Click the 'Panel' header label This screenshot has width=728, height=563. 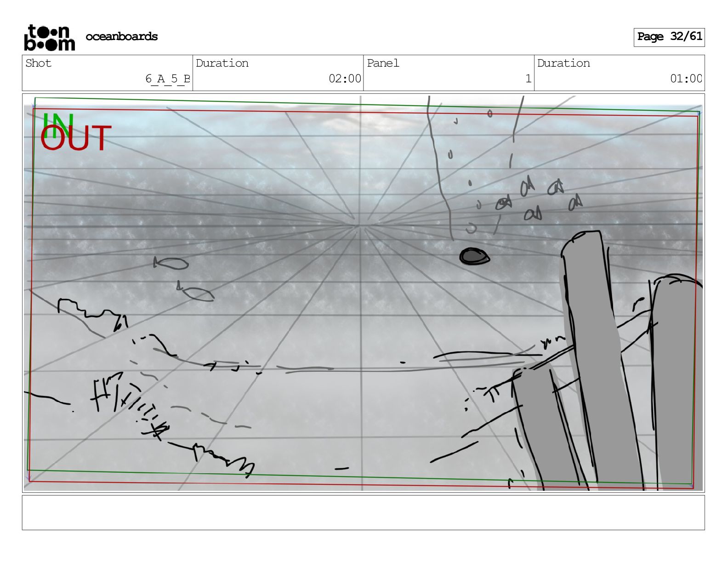pos(383,63)
